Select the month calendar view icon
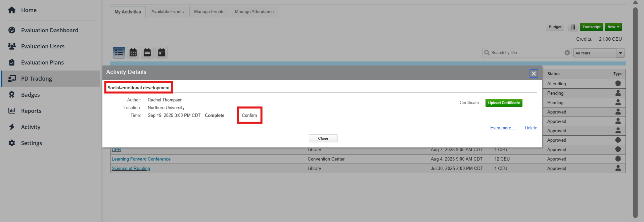The height and width of the screenshot is (222, 644). pos(133,52)
